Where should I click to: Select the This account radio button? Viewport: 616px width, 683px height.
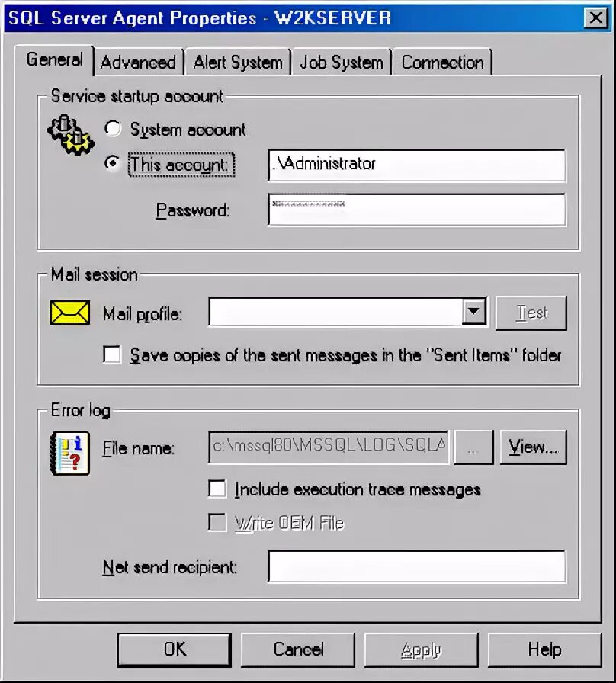[112, 163]
